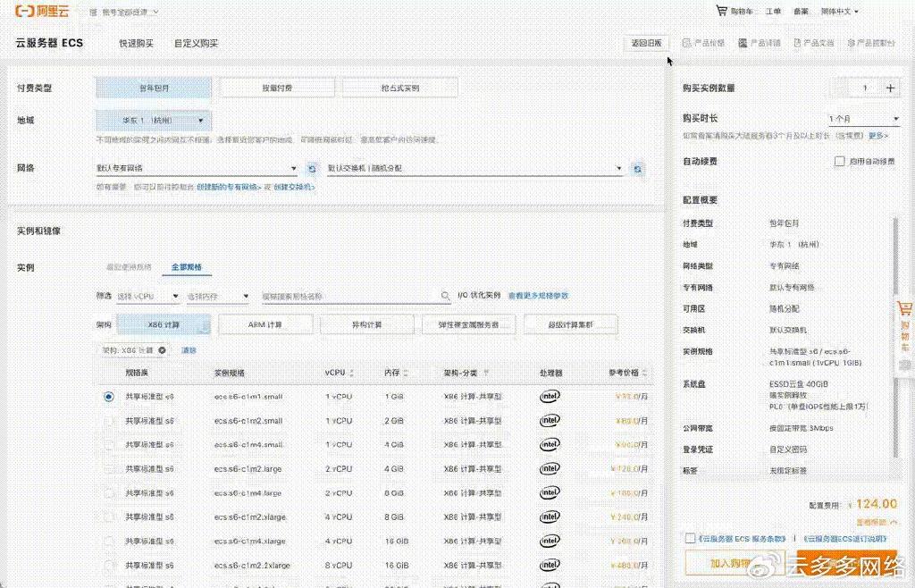Click 清除 to clear the filters
Screen dimensions: 915x588
[189, 350]
